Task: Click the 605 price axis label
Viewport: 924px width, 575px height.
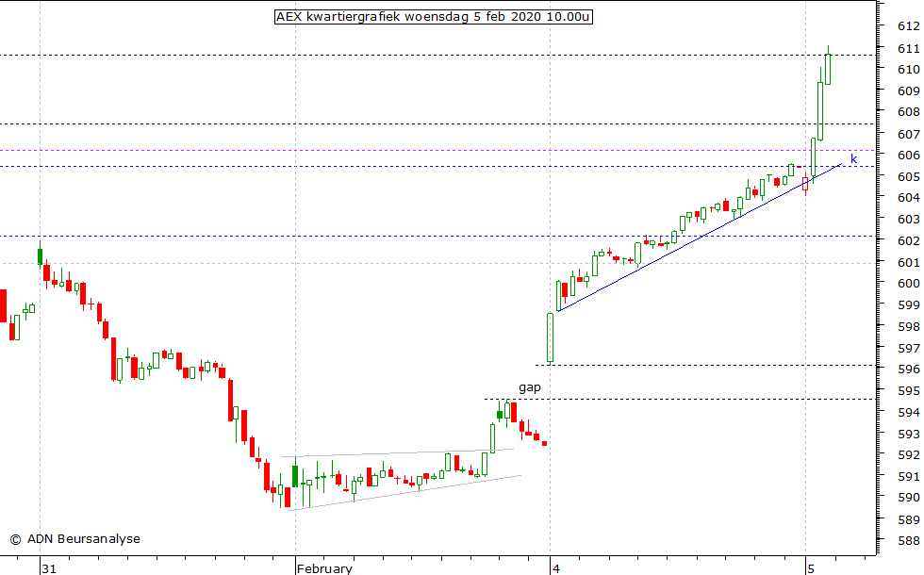Action: 908,176
